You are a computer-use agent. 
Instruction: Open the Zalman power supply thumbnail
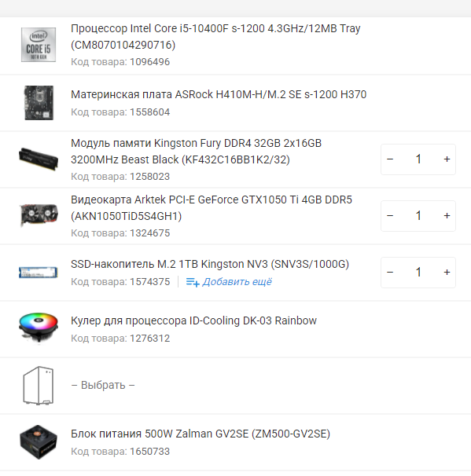coord(39,442)
